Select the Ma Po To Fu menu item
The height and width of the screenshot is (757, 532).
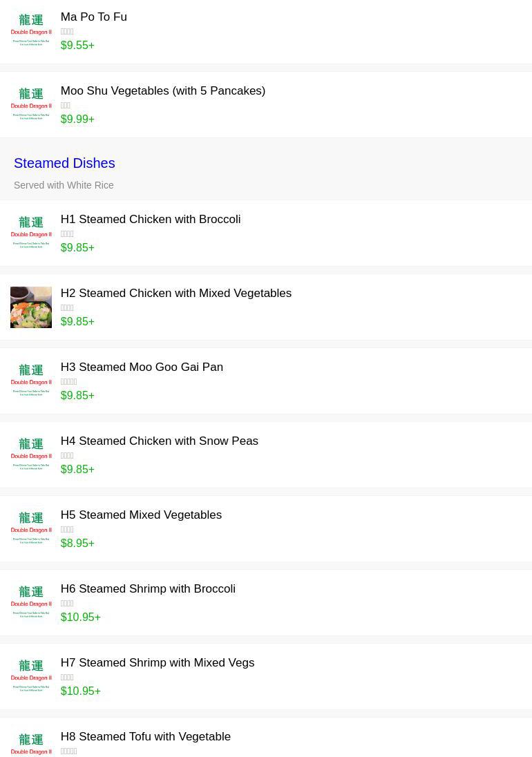pyautogui.click(x=93, y=17)
